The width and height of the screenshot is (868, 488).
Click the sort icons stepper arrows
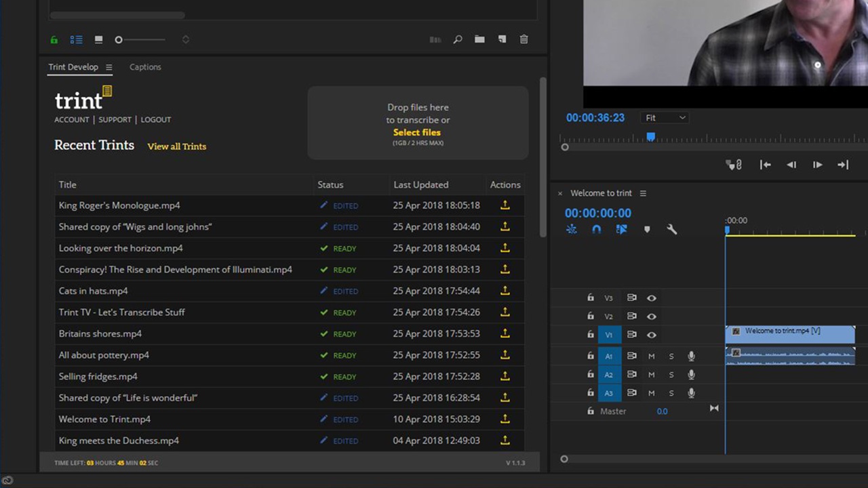(185, 40)
